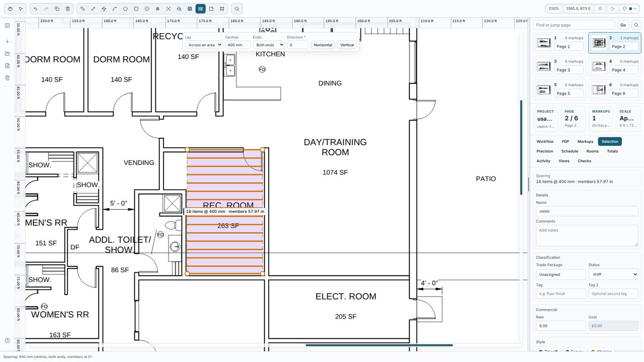Open the project folder in sidebar
644x362 pixels.
[8, 54]
